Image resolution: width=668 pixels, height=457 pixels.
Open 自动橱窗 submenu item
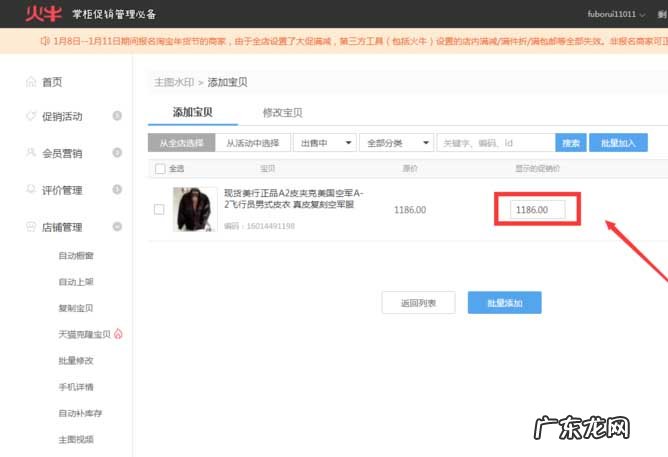pos(76,256)
